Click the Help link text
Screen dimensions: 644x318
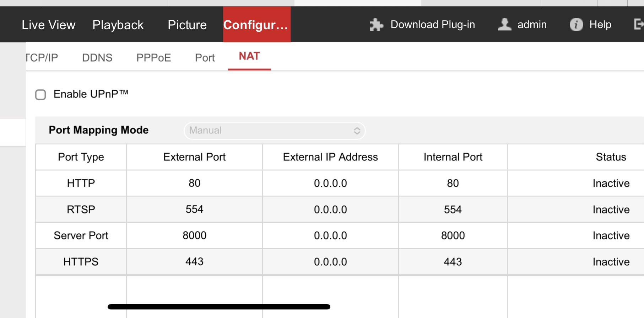(x=600, y=25)
